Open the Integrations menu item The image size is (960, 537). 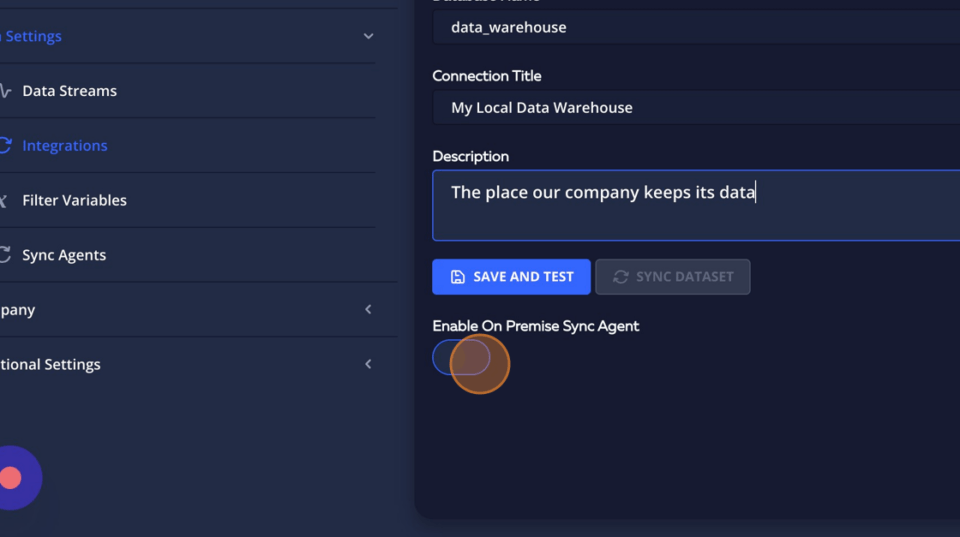tap(64, 146)
